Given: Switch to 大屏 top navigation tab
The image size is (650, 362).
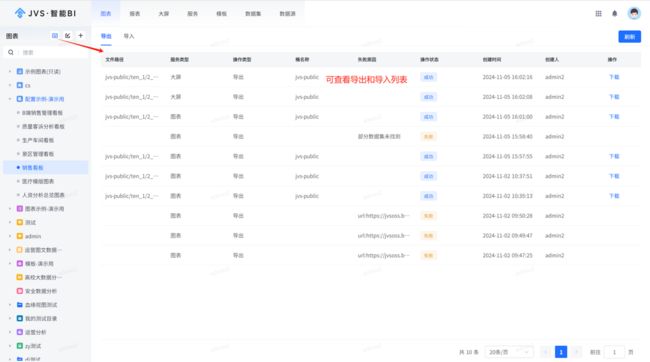Looking at the screenshot, I should click(x=164, y=14).
